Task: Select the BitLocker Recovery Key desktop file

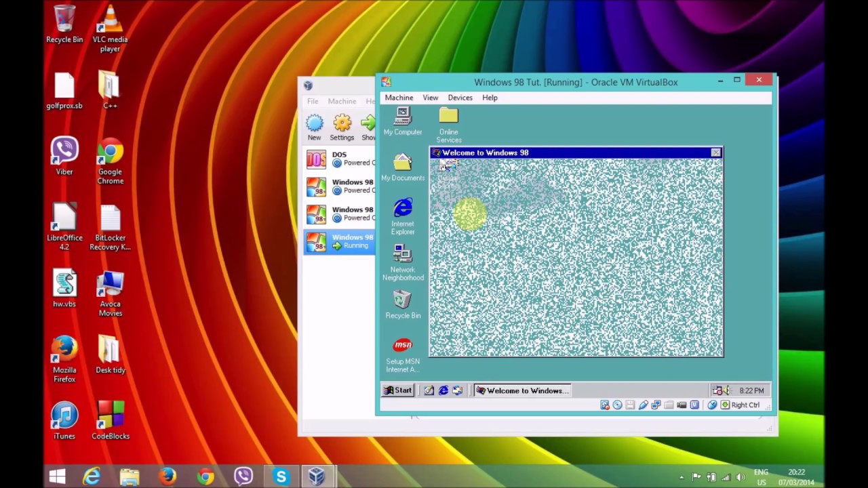Action: point(110,227)
